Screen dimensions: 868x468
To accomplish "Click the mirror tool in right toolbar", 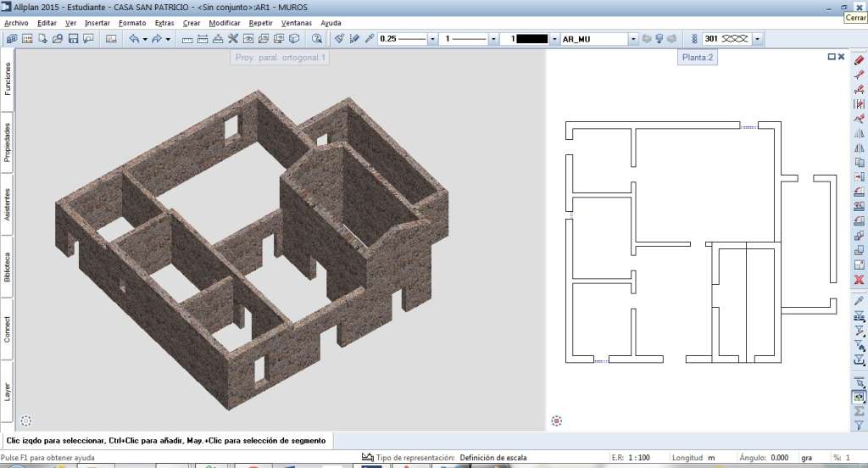I will pos(859,133).
